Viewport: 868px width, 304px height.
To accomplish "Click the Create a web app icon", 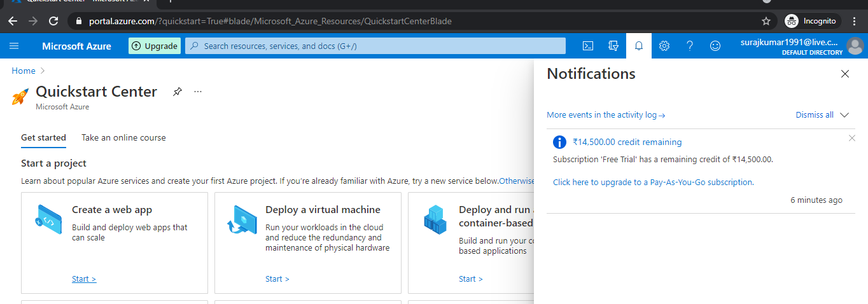I will tap(48, 219).
